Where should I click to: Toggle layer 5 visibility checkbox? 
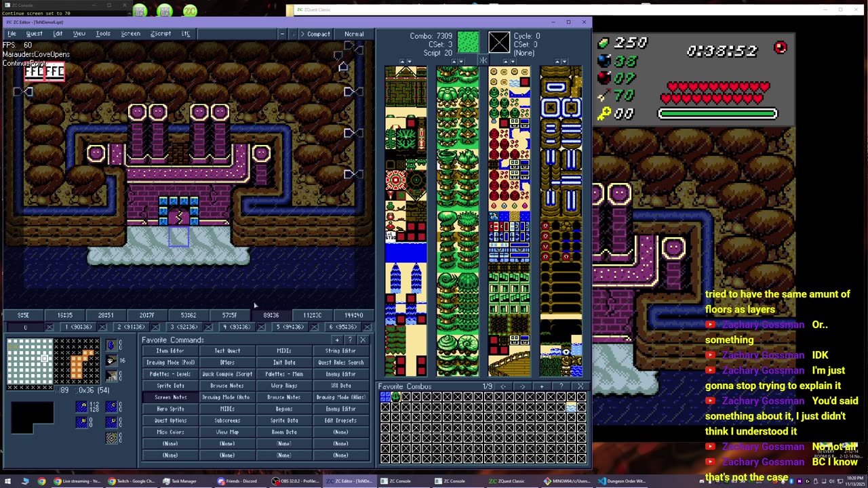(x=314, y=327)
